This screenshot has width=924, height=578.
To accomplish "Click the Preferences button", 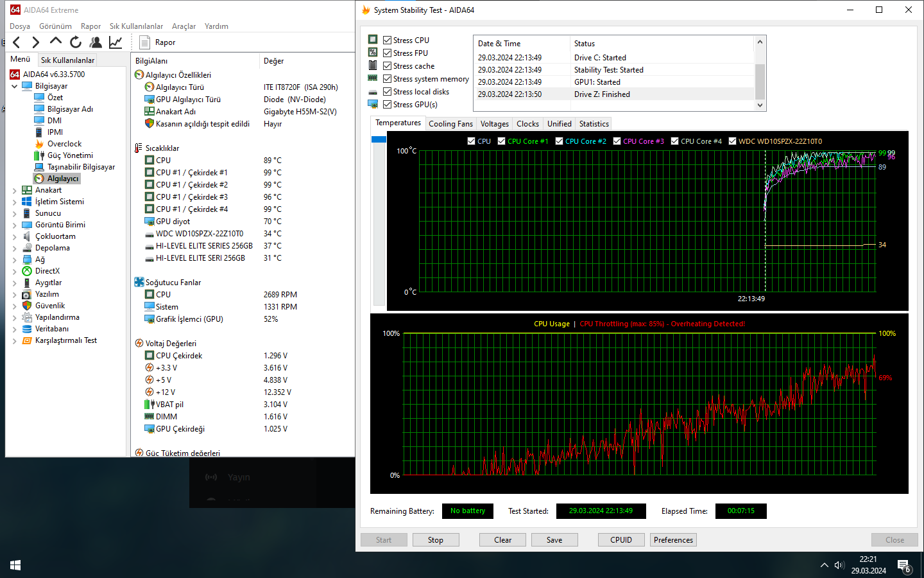I will pos(673,540).
